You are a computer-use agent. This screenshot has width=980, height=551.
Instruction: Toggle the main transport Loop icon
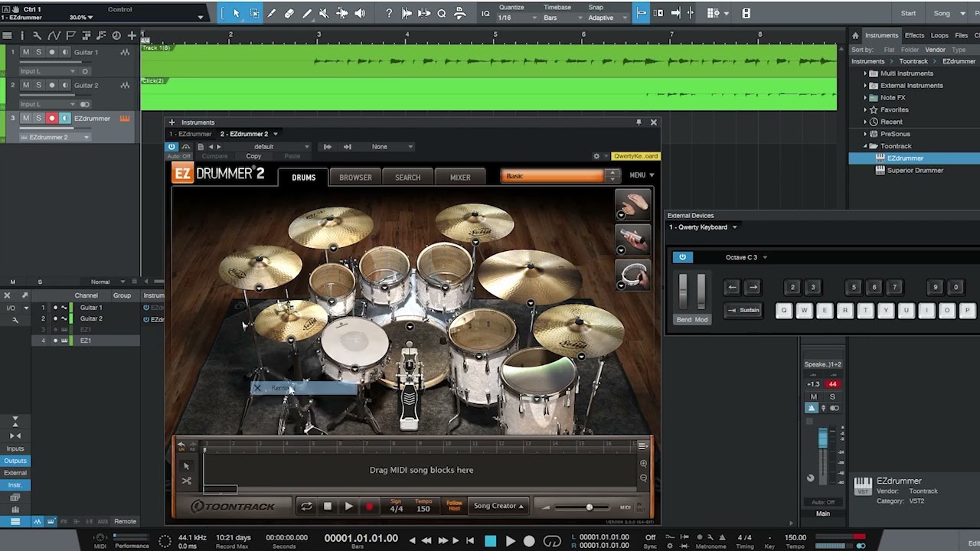click(552, 541)
